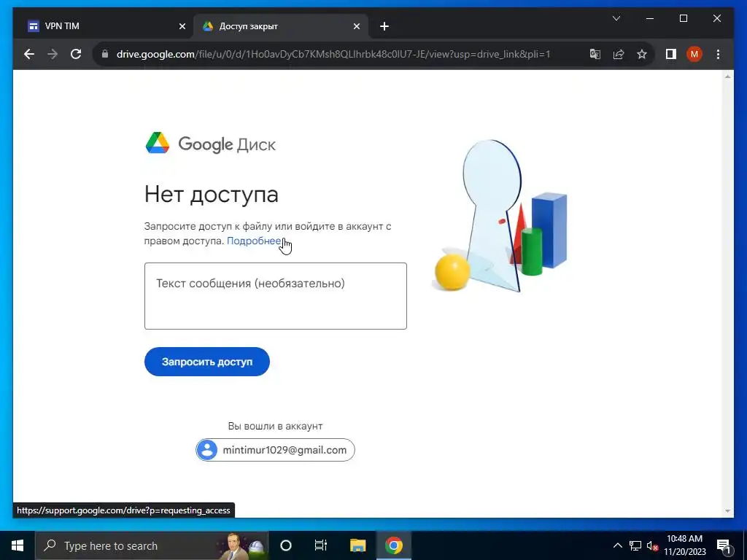Click the Вы вошли в аккаунт text
This screenshot has width=747, height=560.
click(x=275, y=426)
